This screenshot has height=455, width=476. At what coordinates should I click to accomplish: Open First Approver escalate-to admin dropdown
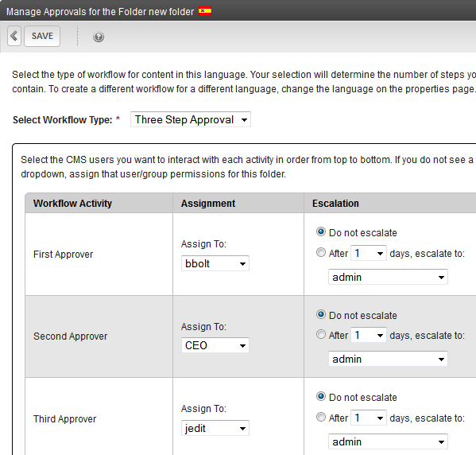[x=388, y=277]
